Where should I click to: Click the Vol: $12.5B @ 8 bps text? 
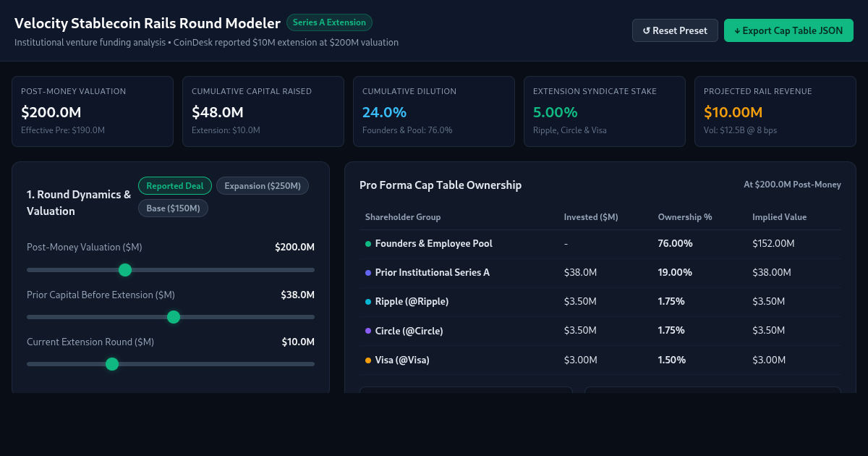click(x=740, y=130)
